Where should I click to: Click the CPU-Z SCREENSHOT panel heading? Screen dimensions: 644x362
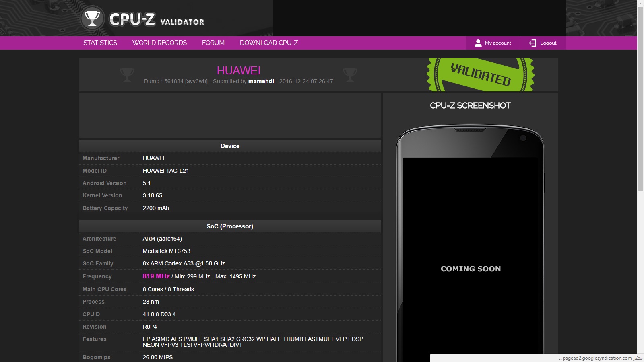tap(470, 105)
